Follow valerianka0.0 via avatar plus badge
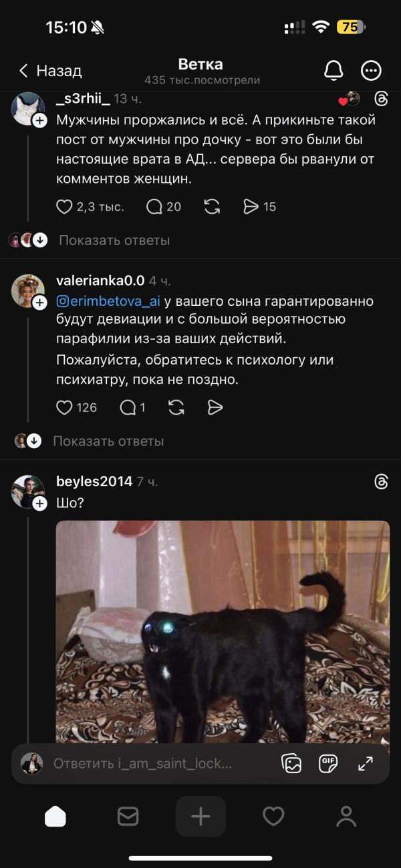This screenshot has width=401, height=868. [39, 302]
